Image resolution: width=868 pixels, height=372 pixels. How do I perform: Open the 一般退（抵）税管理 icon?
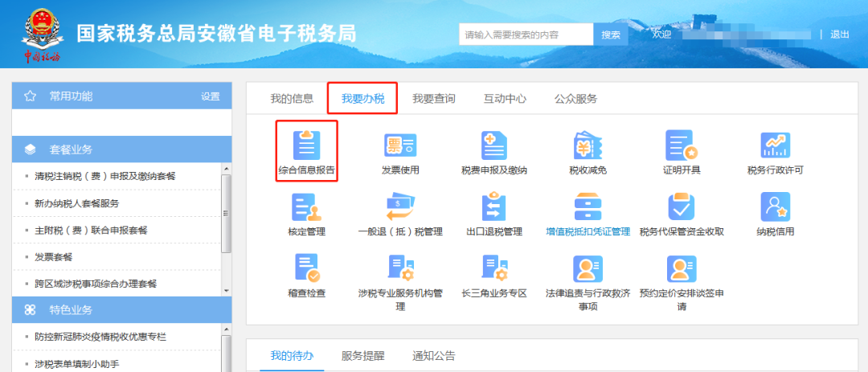[400, 207]
